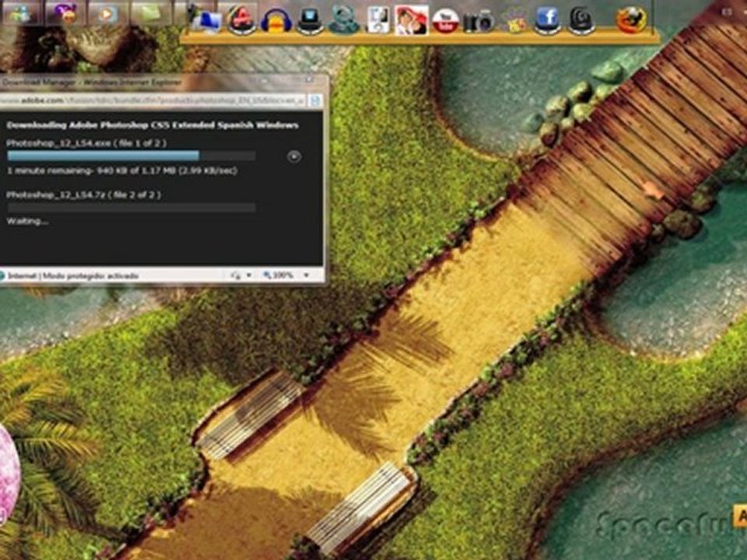Open the 100% zoom level dropdown

pos(307,275)
